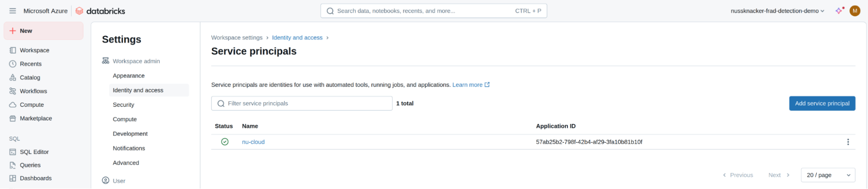Open the 20 / page dropdown

tap(828, 175)
